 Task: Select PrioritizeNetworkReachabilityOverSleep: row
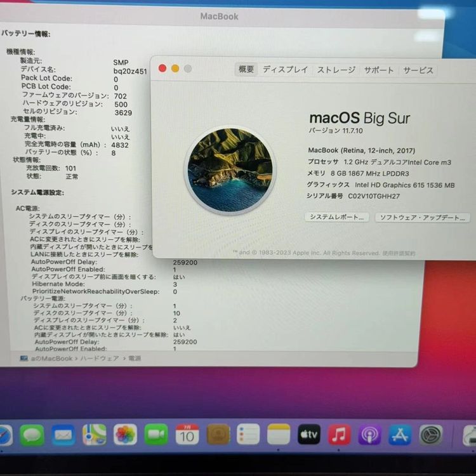[105, 291]
